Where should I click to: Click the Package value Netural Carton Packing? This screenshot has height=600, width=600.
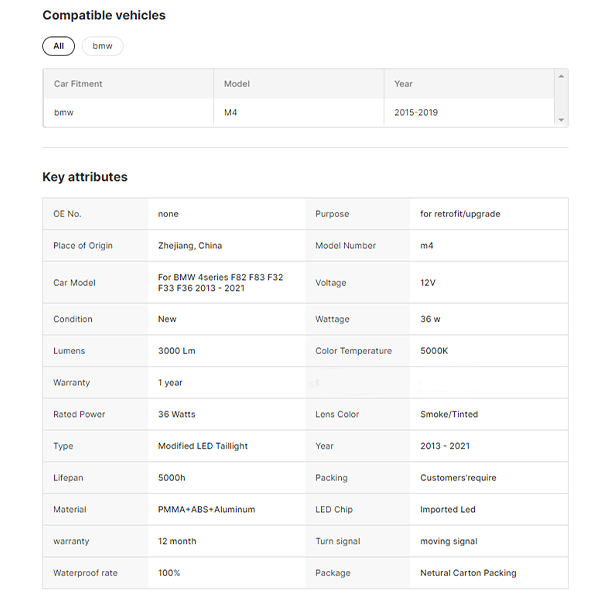tap(468, 573)
